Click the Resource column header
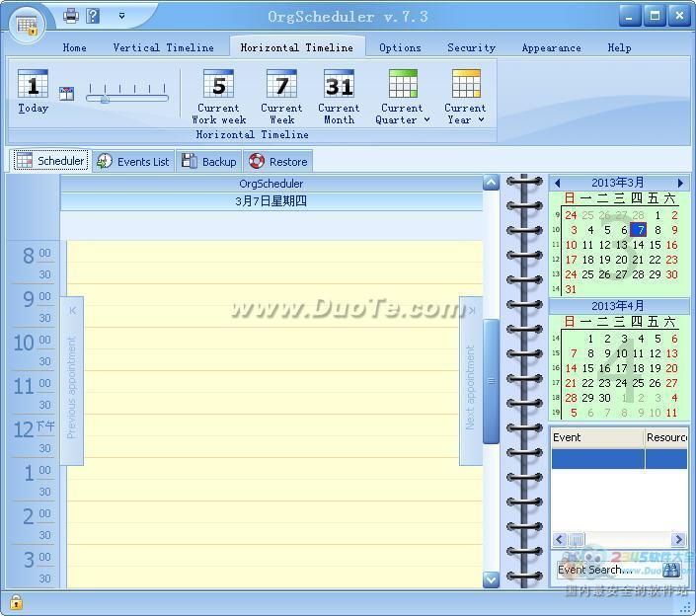The width and height of the screenshot is (696, 616). [x=666, y=437]
